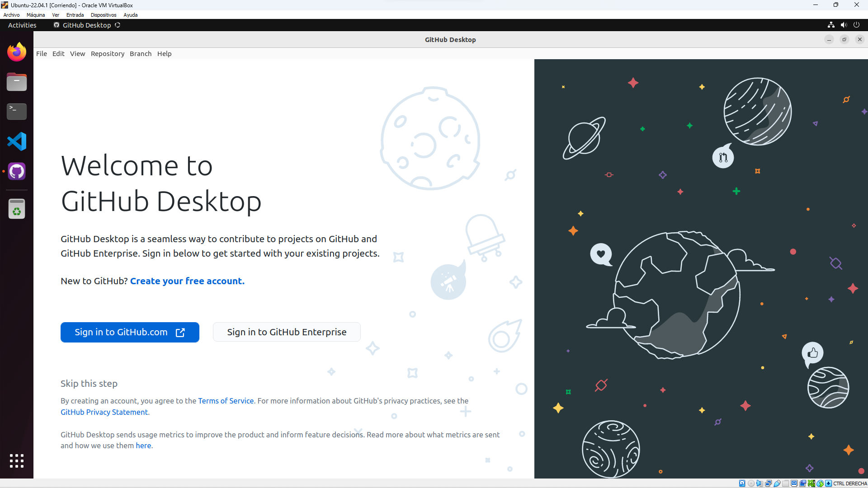Viewport: 868px width, 488px height.
Task: Launch Terminal from the dock
Action: pos(17,111)
